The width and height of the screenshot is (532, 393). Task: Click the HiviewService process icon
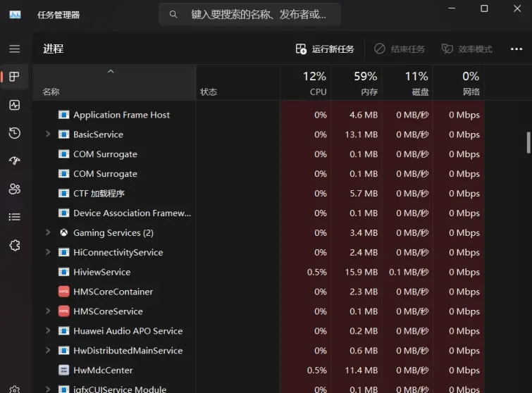(x=63, y=272)
